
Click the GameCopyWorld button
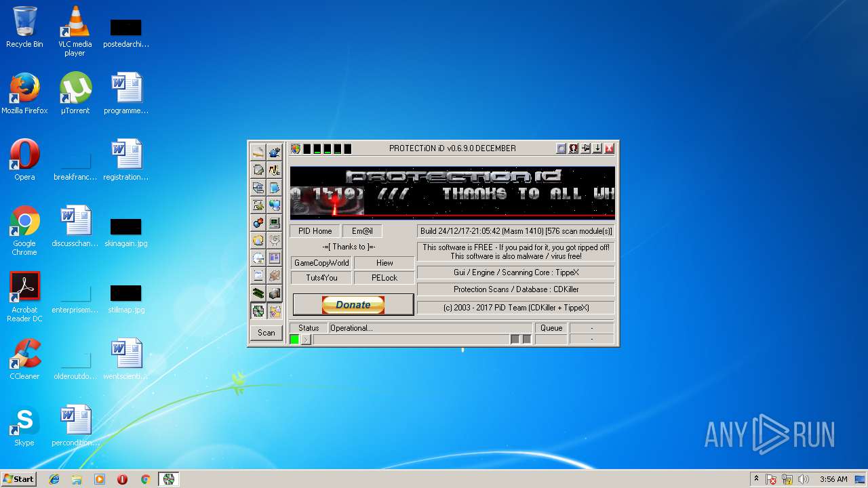tap(321, 263)
